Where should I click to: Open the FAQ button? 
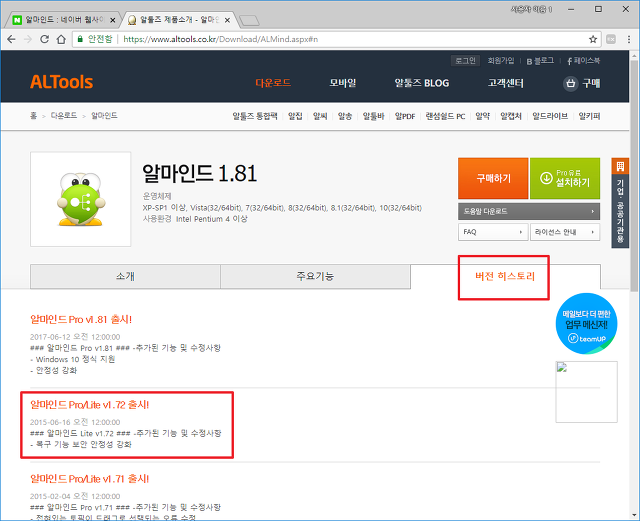point(493,232)
